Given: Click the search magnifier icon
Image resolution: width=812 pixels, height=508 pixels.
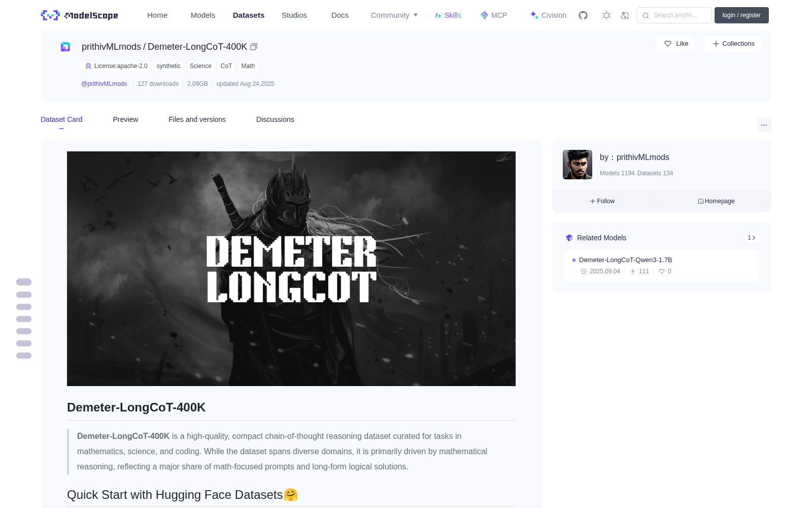Looking at the screenshot, I should [x=646, y=15].
